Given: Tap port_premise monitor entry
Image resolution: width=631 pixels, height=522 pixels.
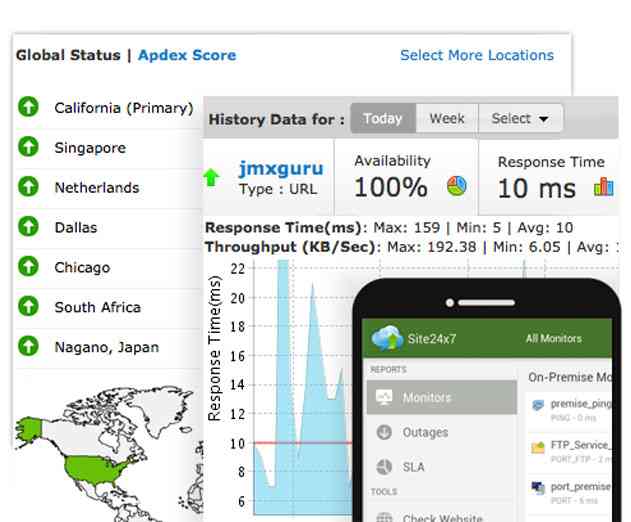Looking at the screenshot, I should [x=570, y=493].
